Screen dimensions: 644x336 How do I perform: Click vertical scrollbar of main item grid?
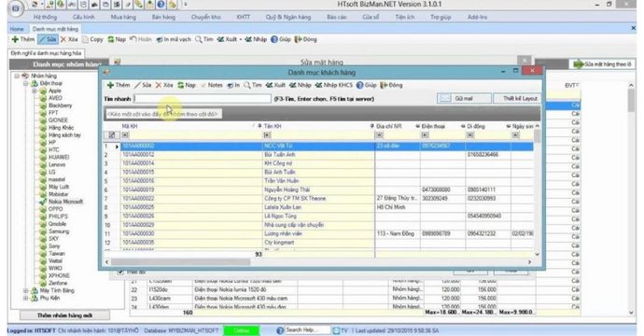pos(631,100)
